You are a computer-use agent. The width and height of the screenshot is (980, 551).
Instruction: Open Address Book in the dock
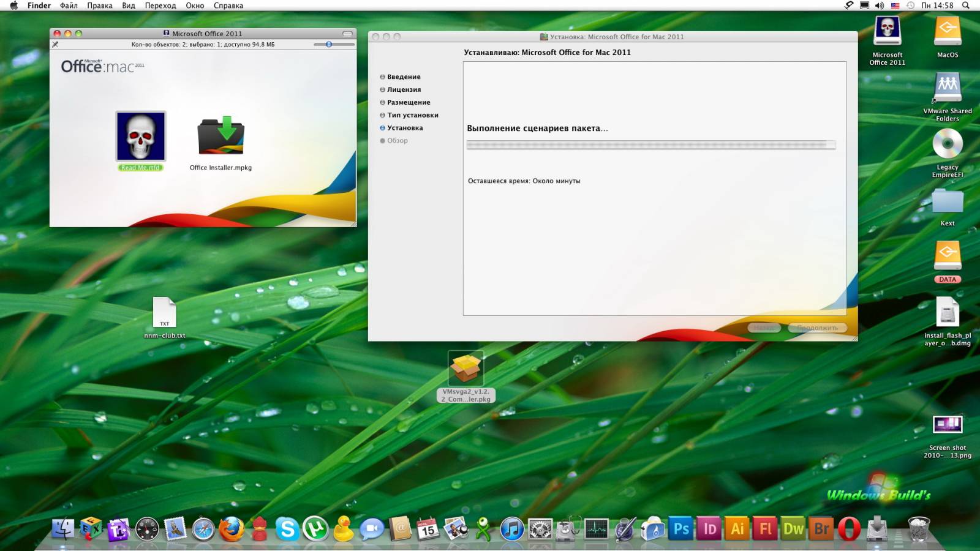click(400, 529)
